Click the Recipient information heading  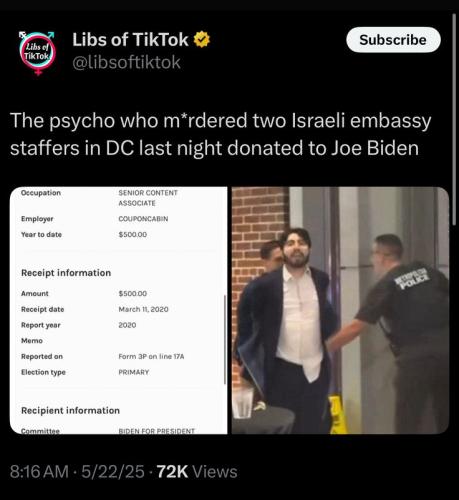70,410
